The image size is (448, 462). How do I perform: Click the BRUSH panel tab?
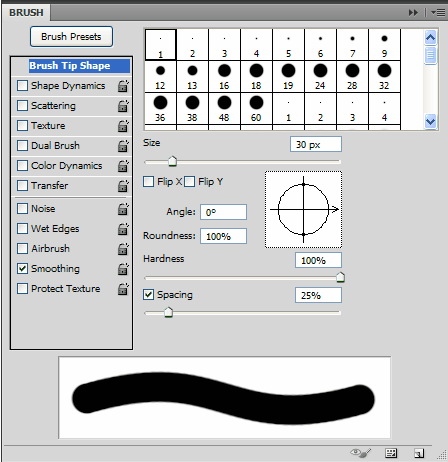click(26, 13)
